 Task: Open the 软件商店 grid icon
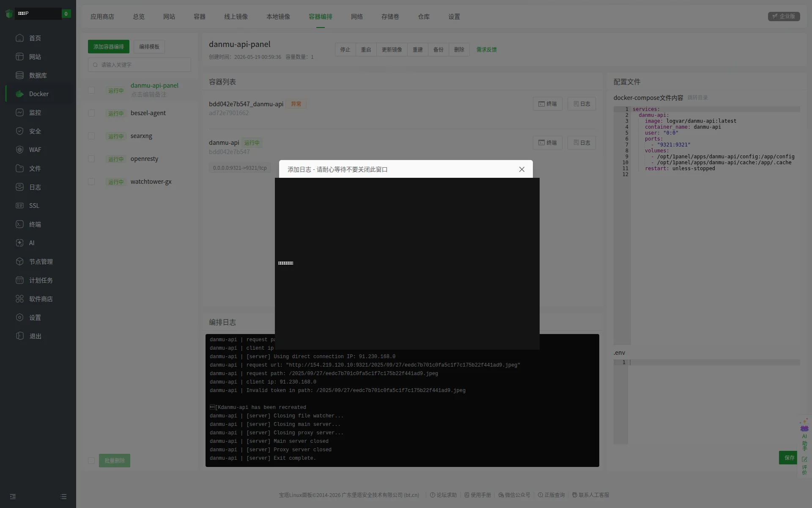click(19, 299)
